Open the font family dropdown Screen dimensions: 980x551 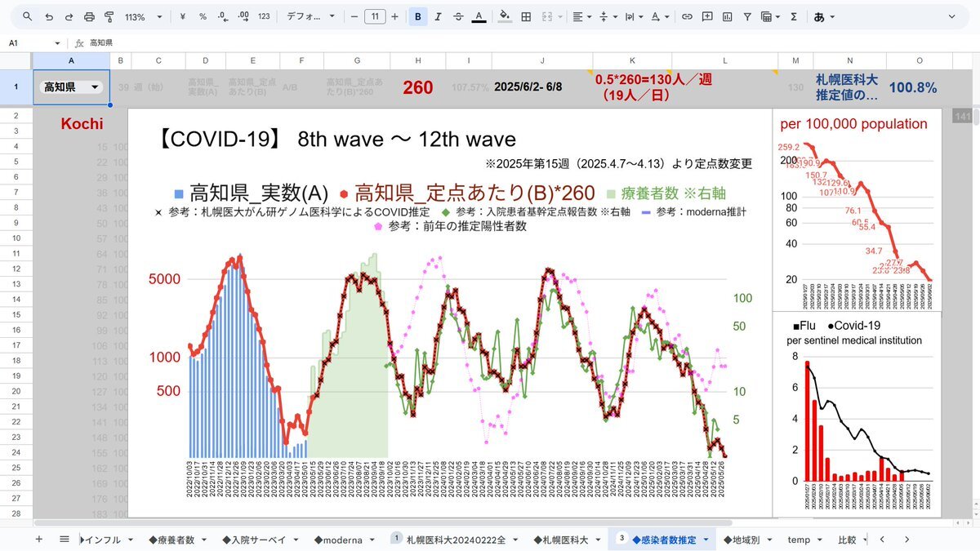[x=310, y=16]
